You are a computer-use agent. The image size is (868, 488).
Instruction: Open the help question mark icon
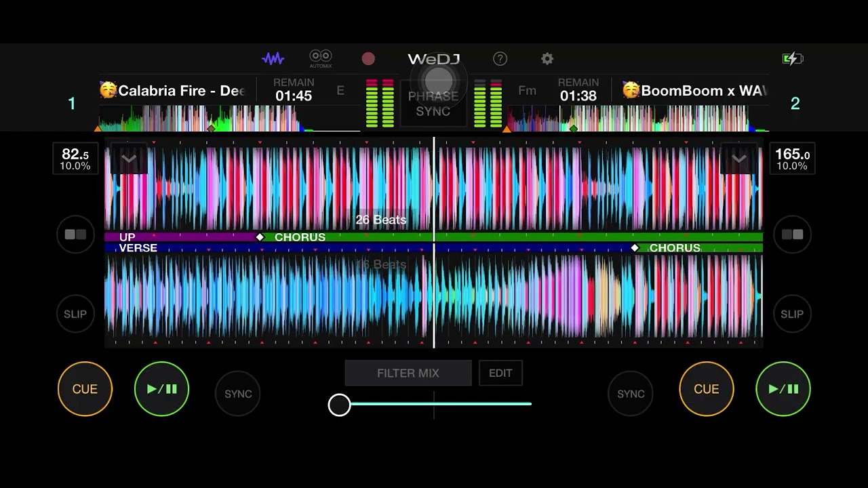click(x=500, y=59)
